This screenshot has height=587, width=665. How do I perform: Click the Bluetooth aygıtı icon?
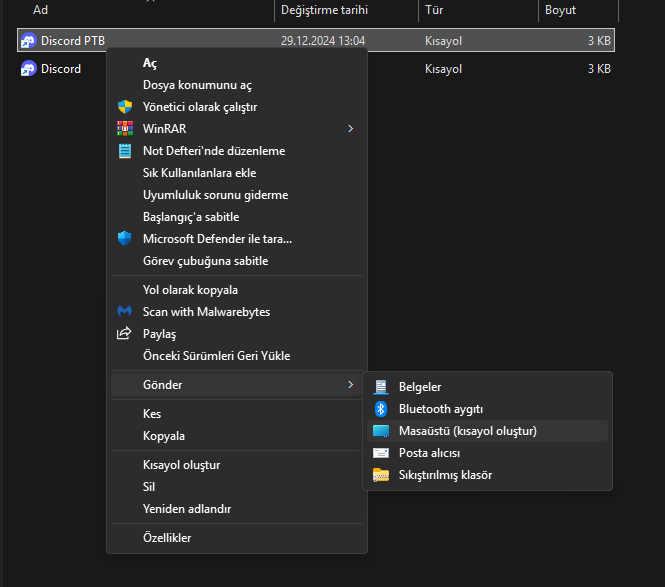click(381, 409)
